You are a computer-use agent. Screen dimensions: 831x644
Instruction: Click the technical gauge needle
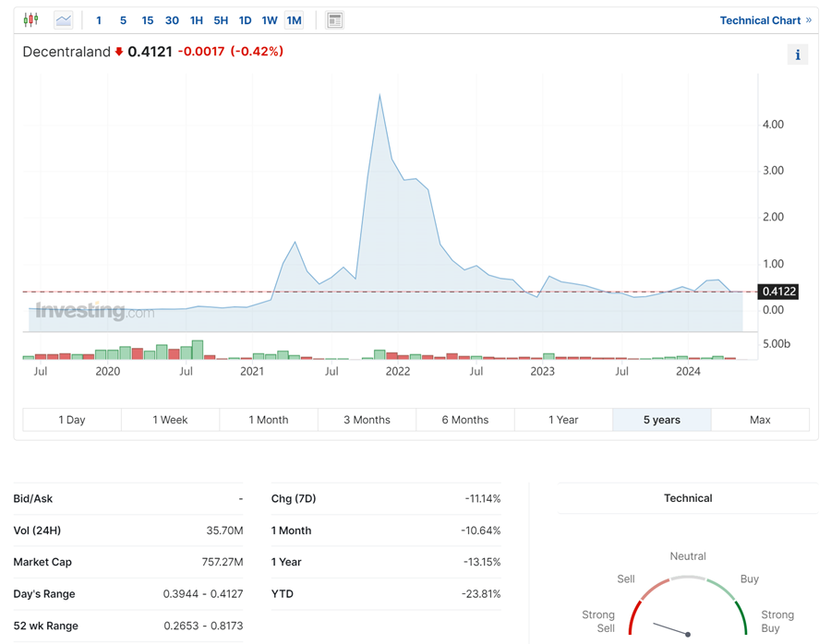pyautogui.click(x=671, y=629)
